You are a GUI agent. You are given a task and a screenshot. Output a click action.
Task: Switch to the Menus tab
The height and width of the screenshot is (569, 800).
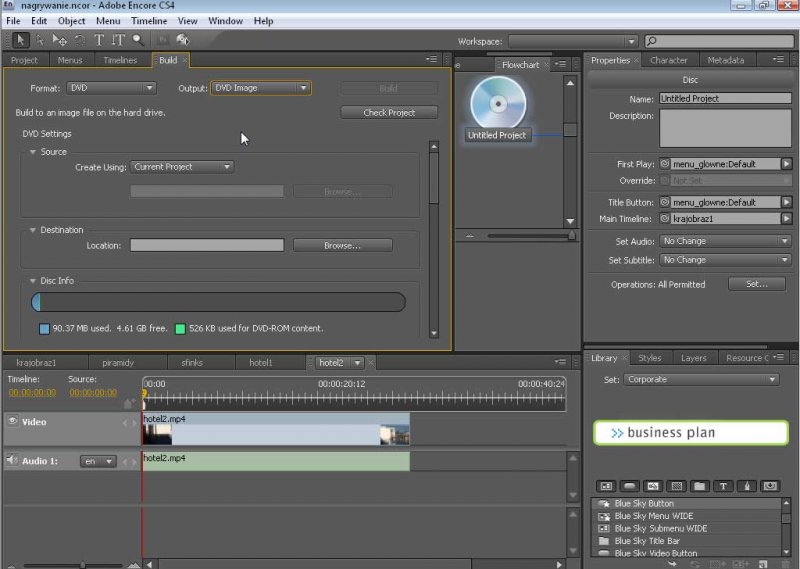coord(70,60)
